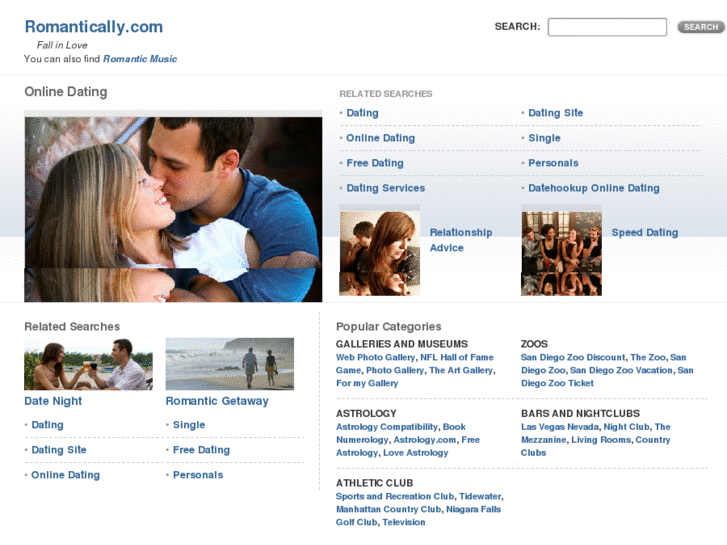Open the Romantic Getaway heading link
Screen dimensions: 727x545
(217, 401)
